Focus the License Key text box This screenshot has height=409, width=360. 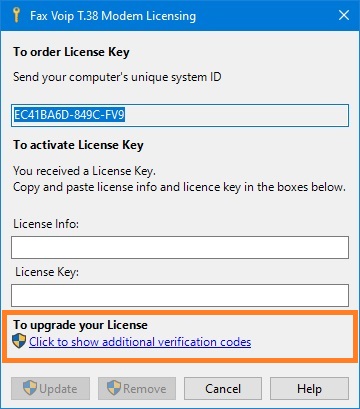pos(180,295)
